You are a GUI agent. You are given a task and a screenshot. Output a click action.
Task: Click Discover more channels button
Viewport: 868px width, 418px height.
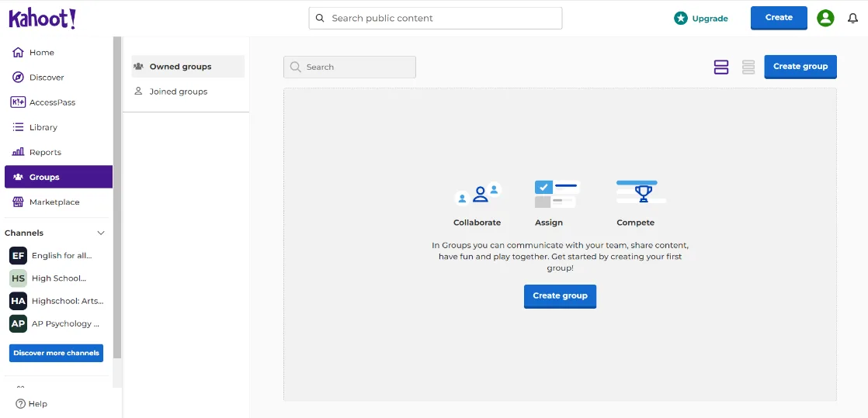tap(56, 353)
